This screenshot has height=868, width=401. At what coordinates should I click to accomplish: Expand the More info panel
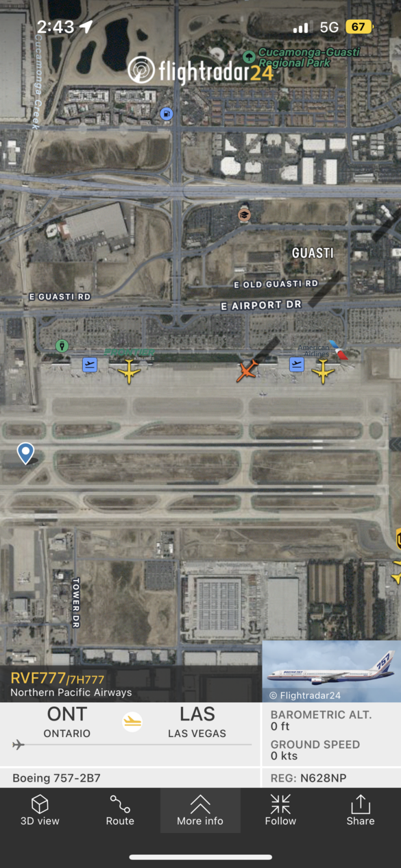[200, 810]
